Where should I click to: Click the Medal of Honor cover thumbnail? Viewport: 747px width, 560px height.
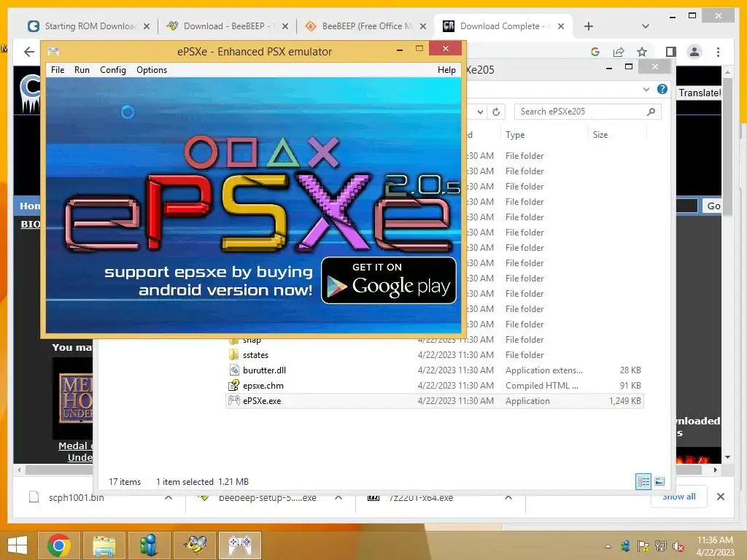(72, 397)
